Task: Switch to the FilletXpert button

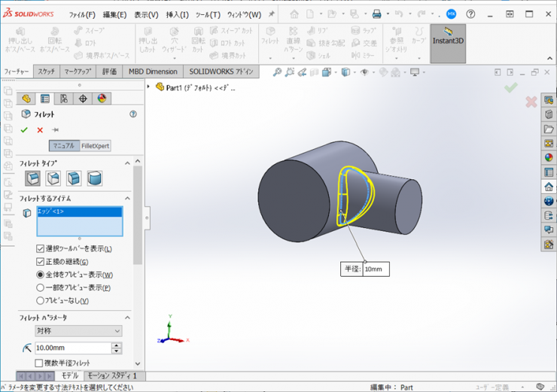Action: pos(96,146)
